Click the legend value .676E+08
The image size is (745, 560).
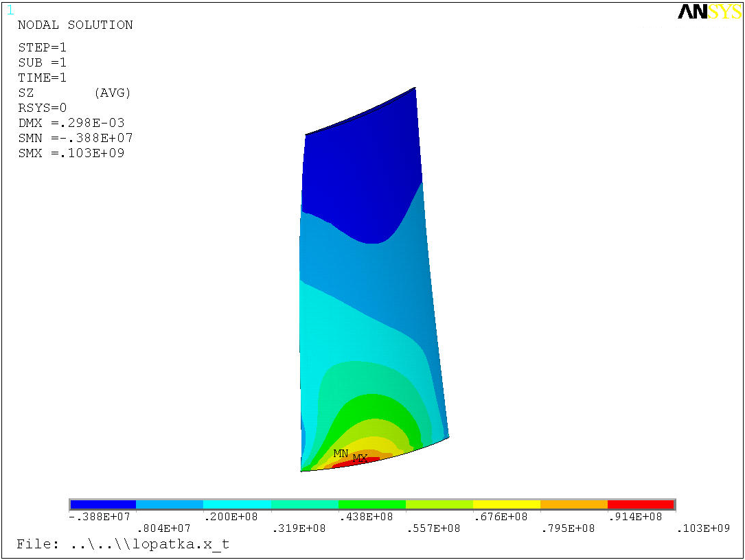501,517
